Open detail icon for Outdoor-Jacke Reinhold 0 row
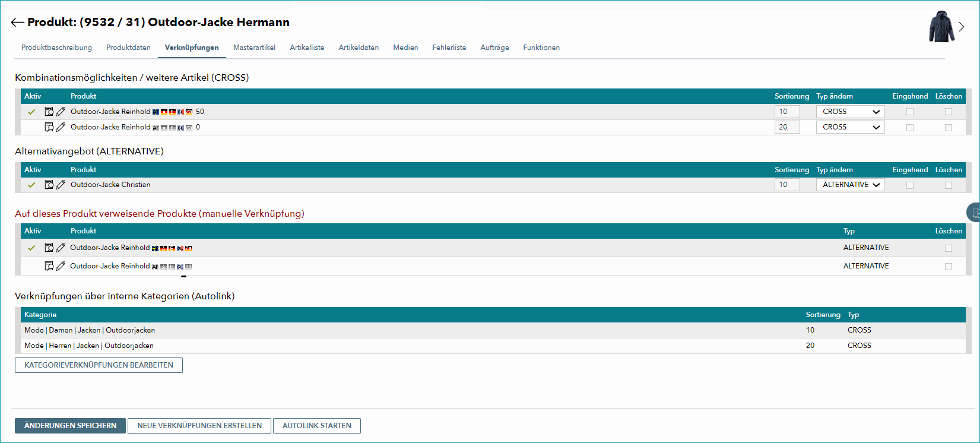 (49, 127)
